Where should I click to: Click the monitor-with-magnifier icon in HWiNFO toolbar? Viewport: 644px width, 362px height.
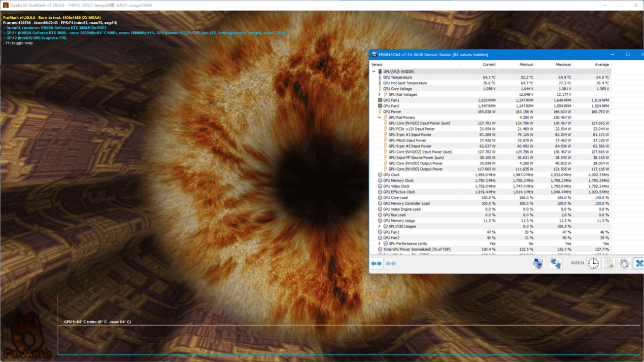point(538,263)
